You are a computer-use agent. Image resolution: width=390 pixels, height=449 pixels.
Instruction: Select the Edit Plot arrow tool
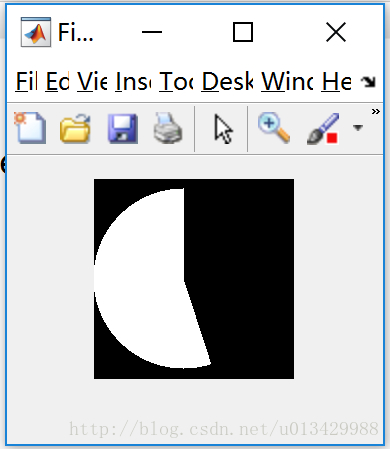223,129
